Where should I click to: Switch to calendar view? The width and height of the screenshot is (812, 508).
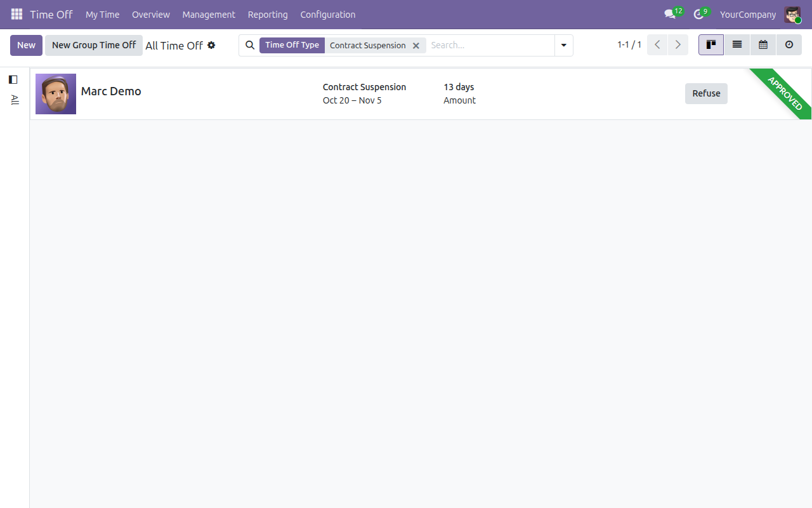click(x=763, y=45)
